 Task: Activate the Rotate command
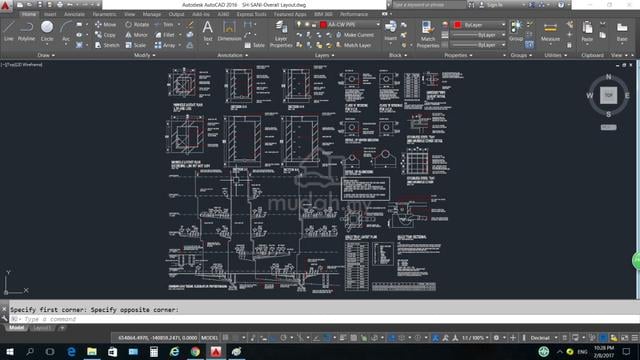pyautogui.click(x=137, y=24)
